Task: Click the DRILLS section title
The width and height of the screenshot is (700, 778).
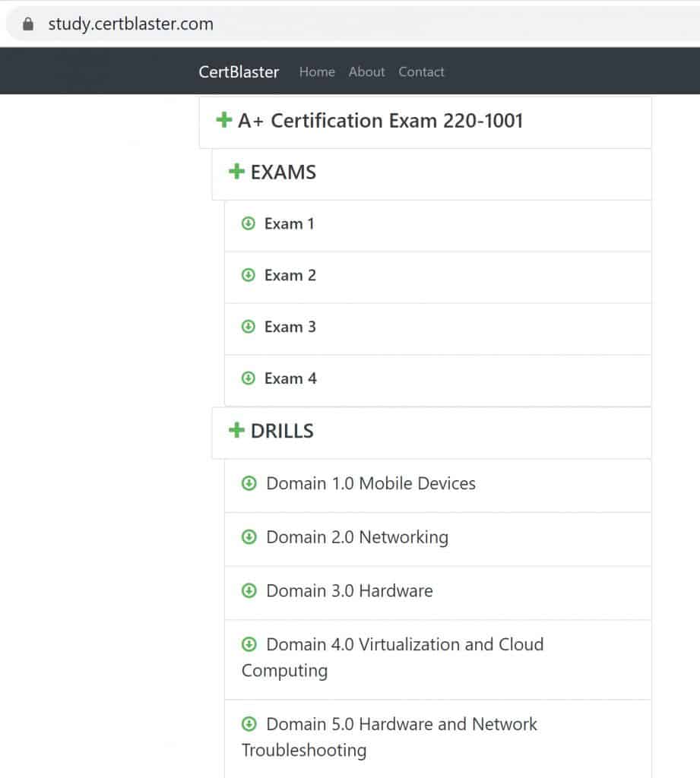Action: (282, 431)
